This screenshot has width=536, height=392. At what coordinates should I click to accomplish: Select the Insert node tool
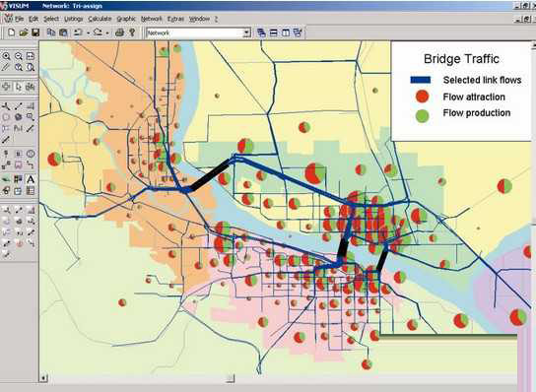6,106
